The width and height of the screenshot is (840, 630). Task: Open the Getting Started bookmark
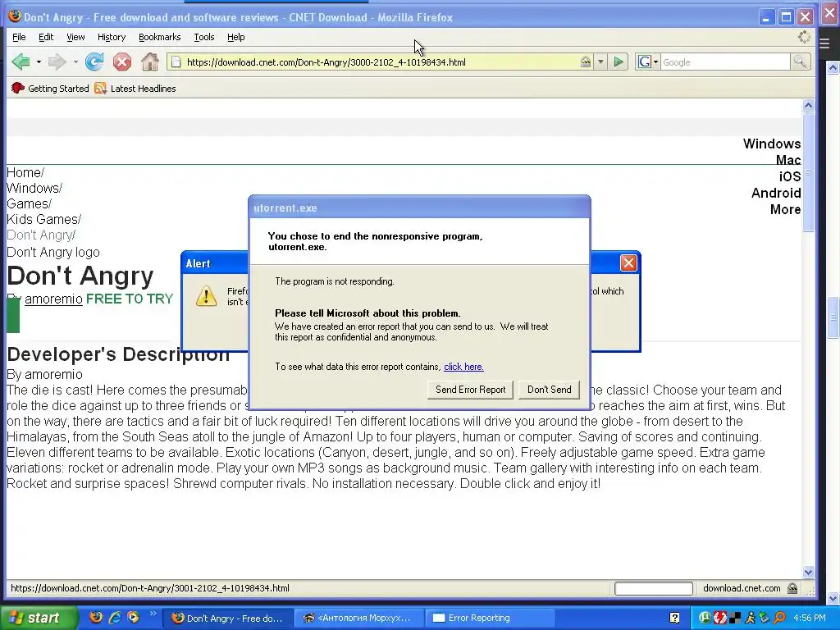click(50, 89)
